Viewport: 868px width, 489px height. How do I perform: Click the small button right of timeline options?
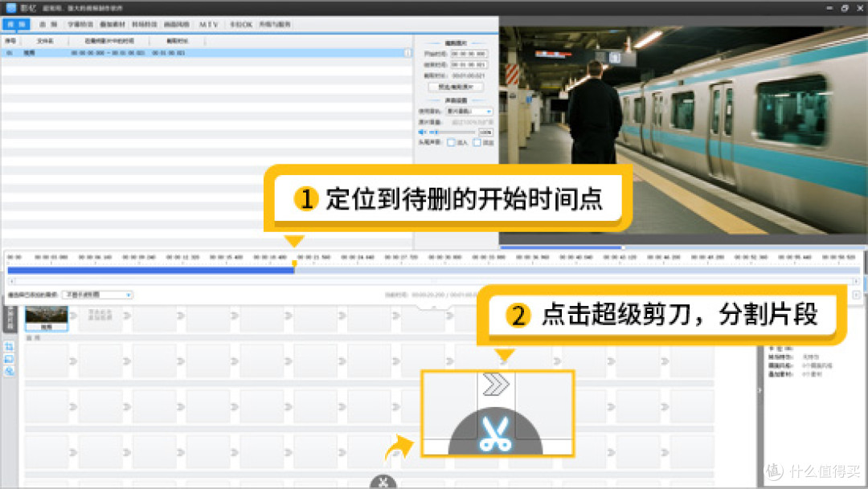coord(856,295)
